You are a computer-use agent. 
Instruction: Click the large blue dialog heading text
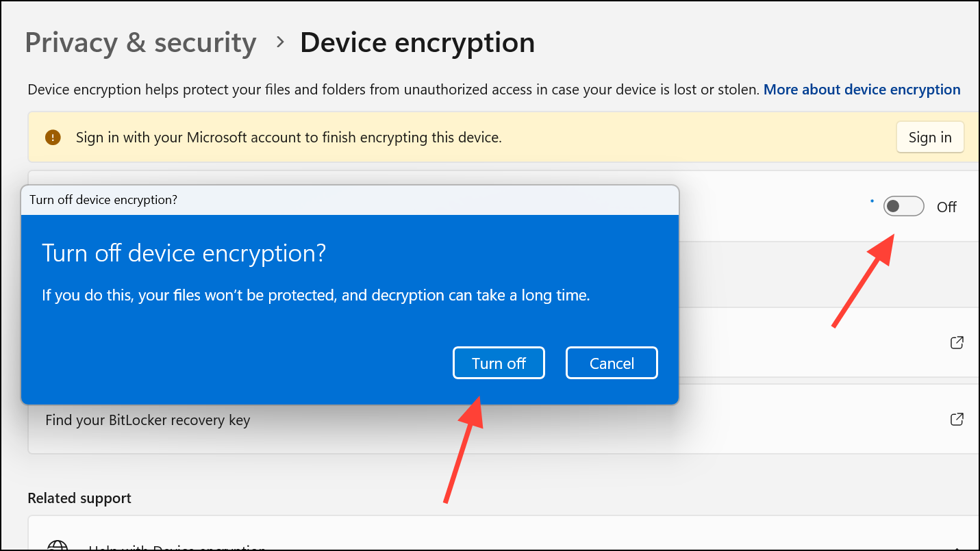185,253
